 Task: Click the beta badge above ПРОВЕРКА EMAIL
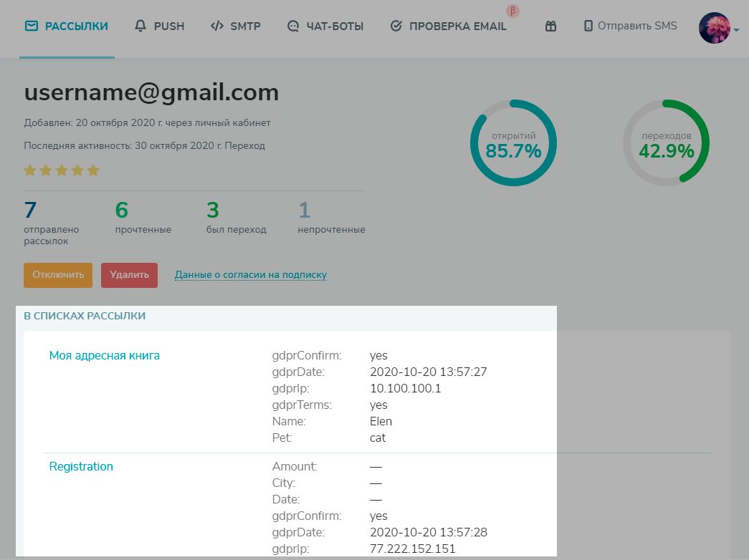tap(512, 11)
